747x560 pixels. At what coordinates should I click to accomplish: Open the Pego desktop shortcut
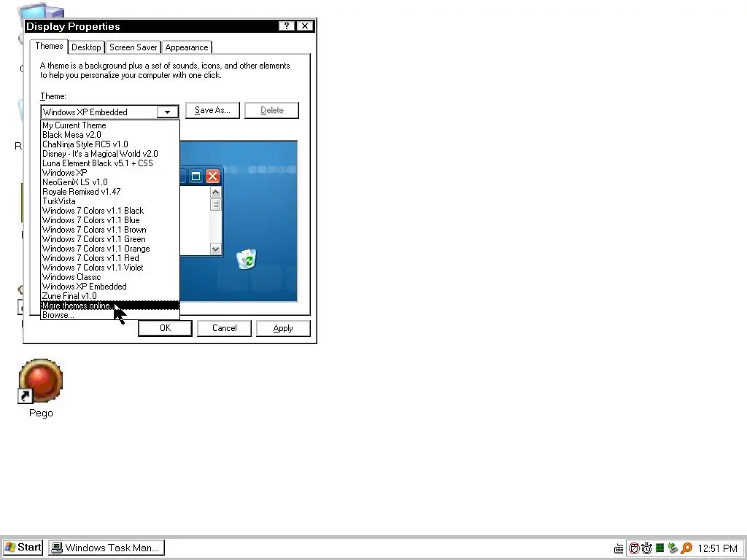[41, 388]
